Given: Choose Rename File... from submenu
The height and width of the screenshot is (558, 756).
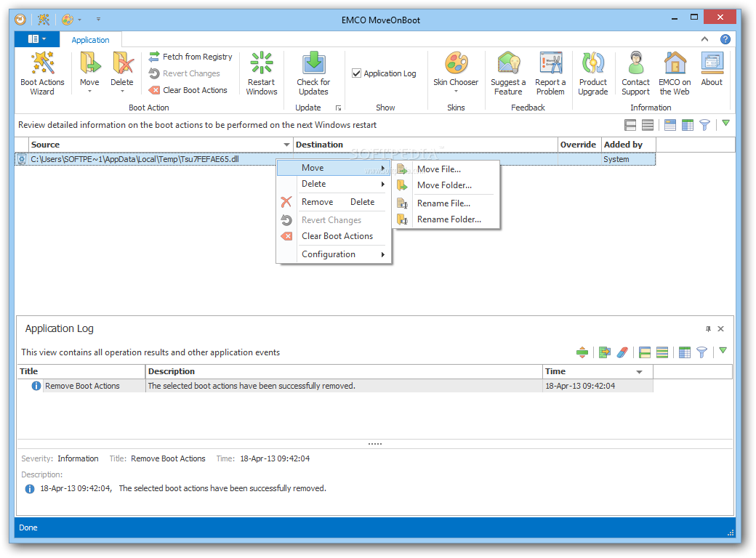Looking at the screenshot, I should [x=446, y=203].
